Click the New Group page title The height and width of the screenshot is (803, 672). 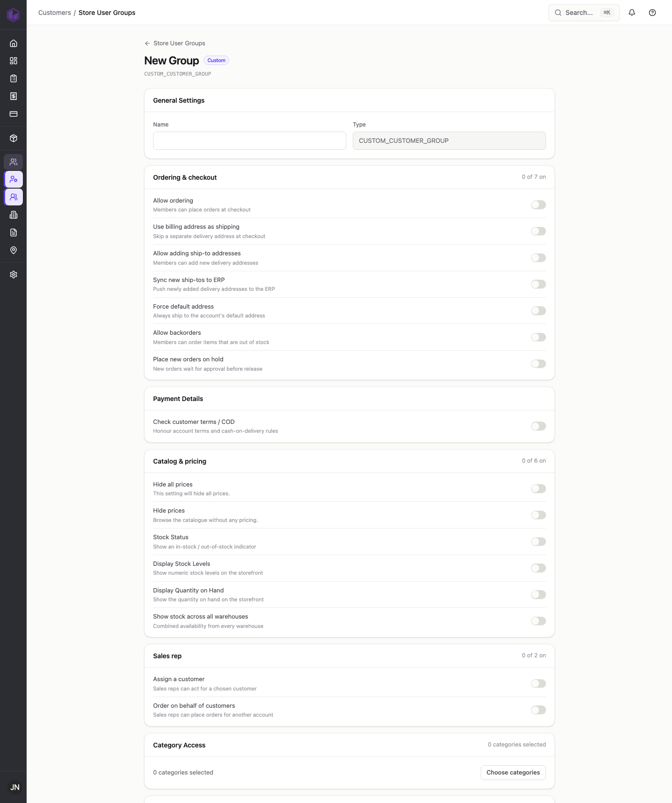tap(172, 61)
